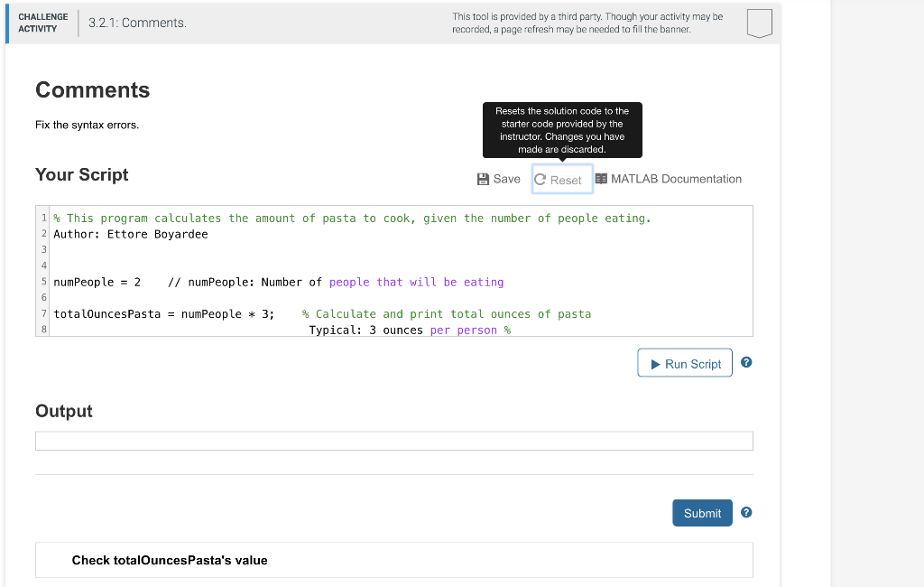Expand the Check totalOuncesPasta's value section

pos(170,560)
